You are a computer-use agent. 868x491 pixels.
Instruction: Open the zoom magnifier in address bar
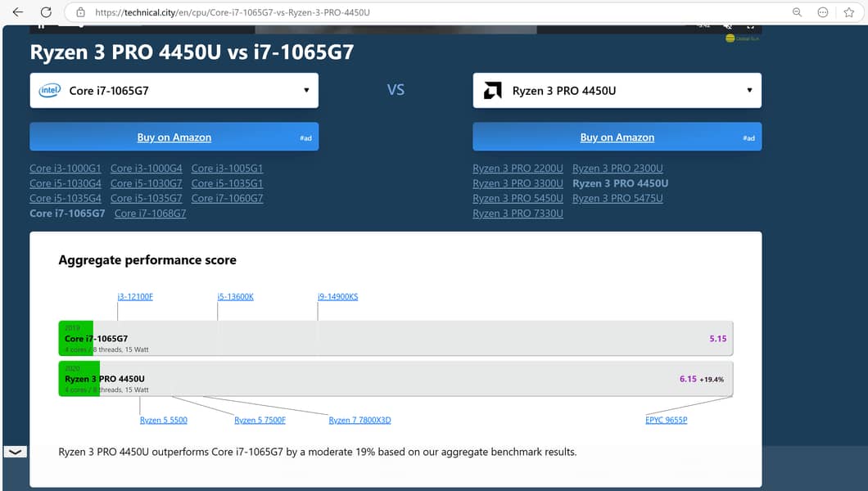point(797,12)
